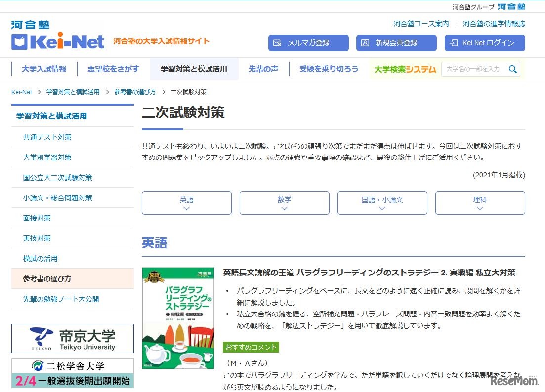Click the person icon on 新規会員登録 button

point(366,43)
